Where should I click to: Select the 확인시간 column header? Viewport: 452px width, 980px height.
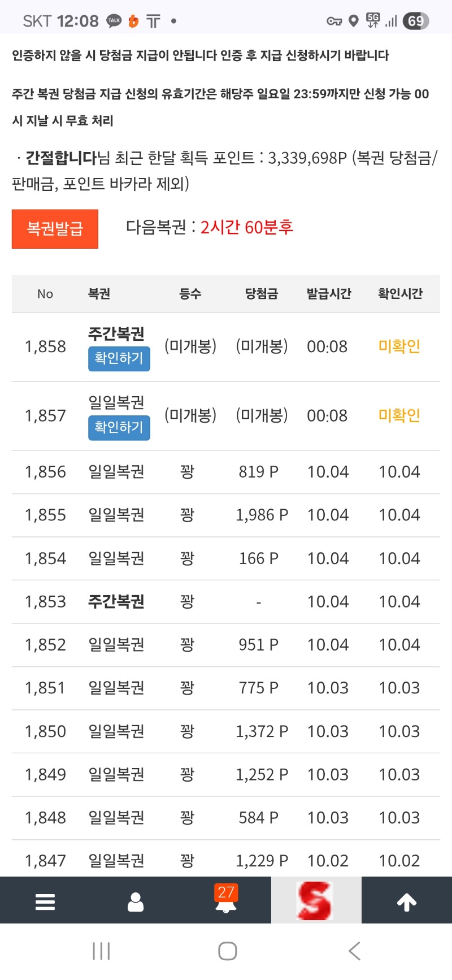click(400, 294)
